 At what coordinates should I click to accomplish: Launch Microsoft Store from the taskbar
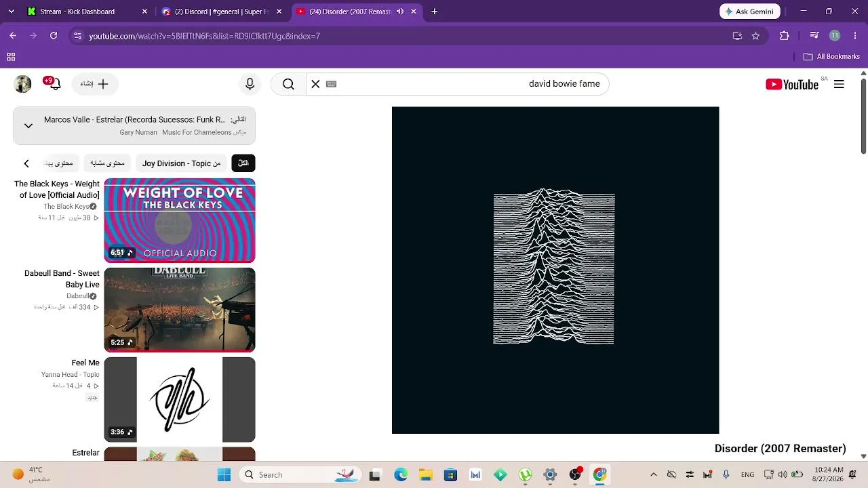click(450, 474)
